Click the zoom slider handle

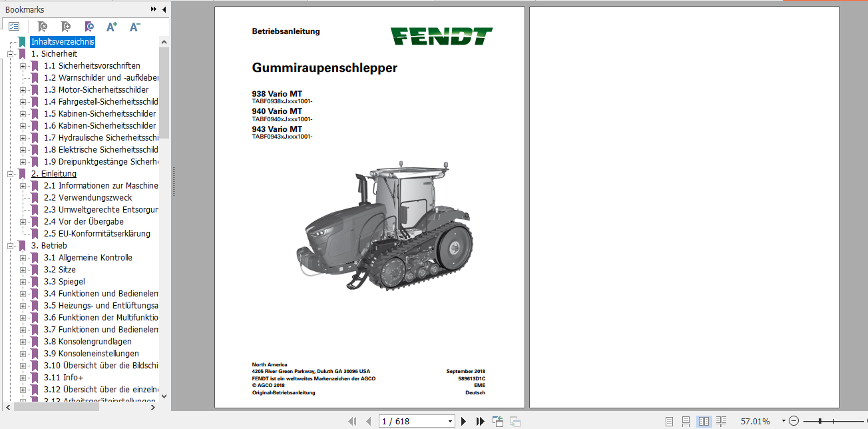(819, 421)
